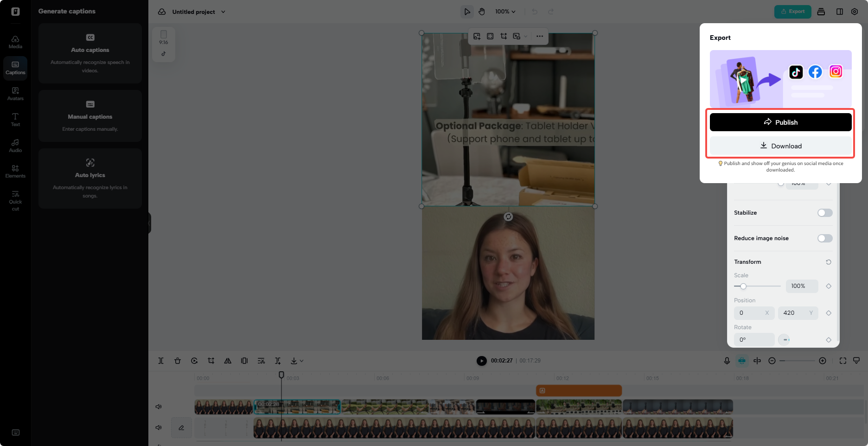Select the Split tool in the timeline toolbar
The image size is (868, 446).
[x=161, y=361]
